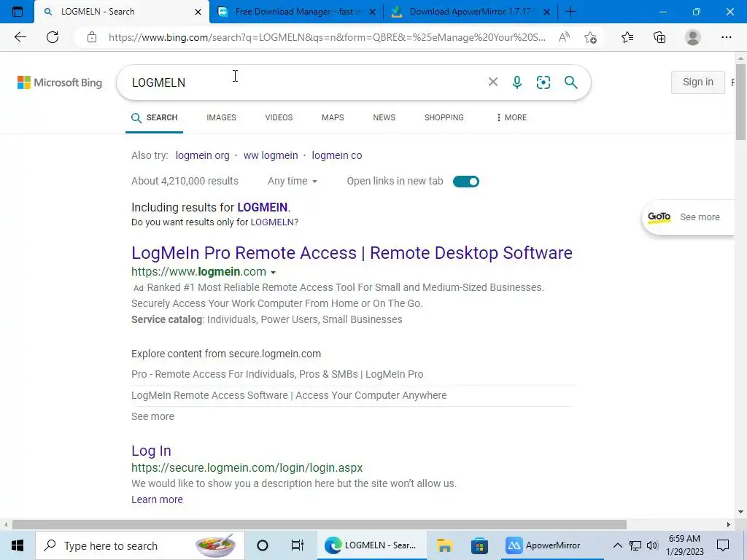This screenshot has height=560, width=747.
Task: Expand the Any time filter
Action: (292, 181)
